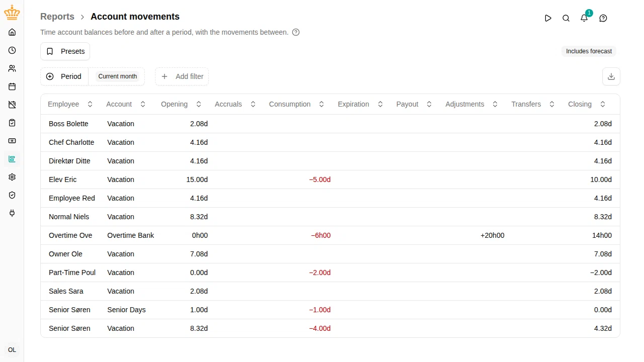
Task: Click the 14h00 closing balance
Action: pyautogui.click(x=602, y=235)
